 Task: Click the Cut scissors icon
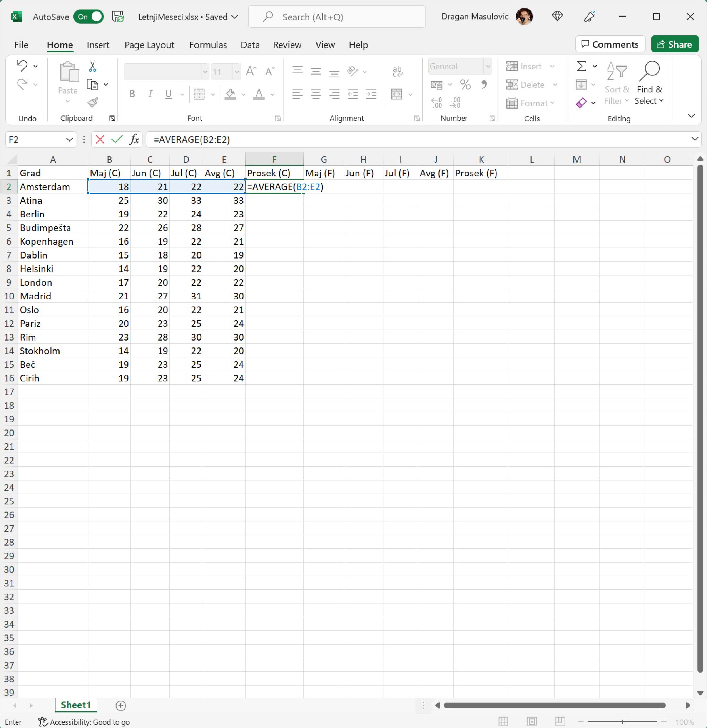click(x=92, y=67)
